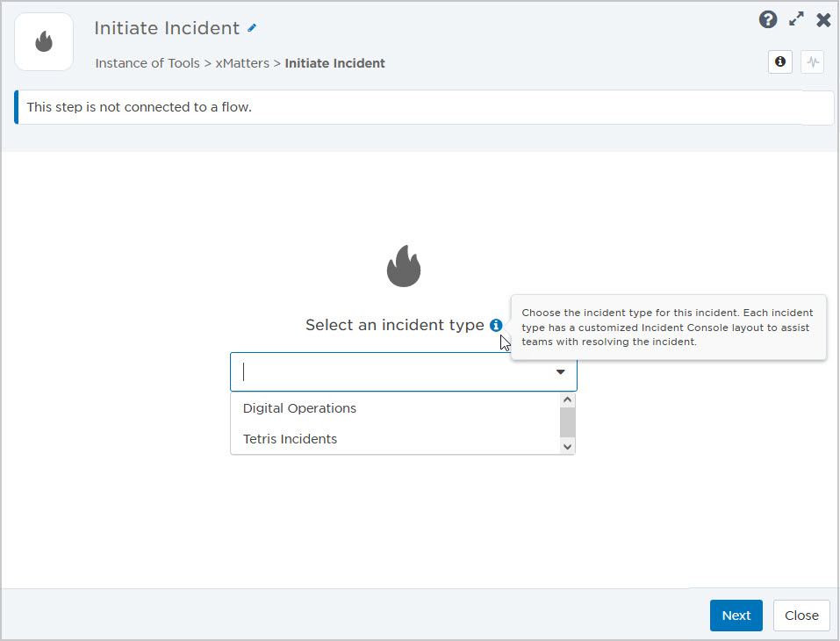Click the Next button
The image size is (840, 641).
[x=736, y=616]
